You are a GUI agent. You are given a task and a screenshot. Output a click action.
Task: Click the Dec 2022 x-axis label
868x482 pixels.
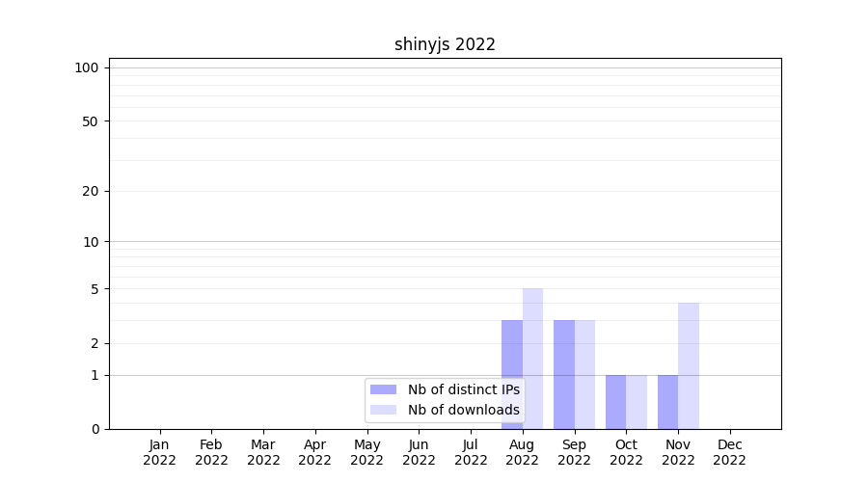(x=729, y=452)
